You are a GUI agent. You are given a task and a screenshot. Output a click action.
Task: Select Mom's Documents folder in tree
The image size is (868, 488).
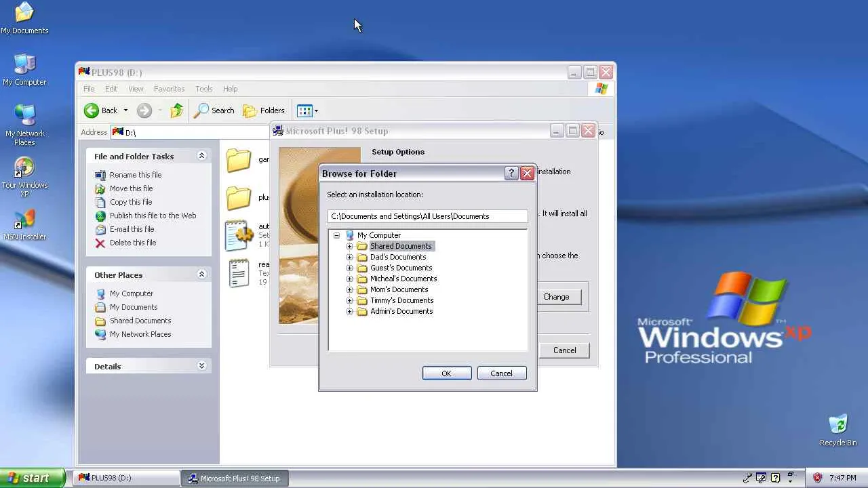(x=399, y=289)
